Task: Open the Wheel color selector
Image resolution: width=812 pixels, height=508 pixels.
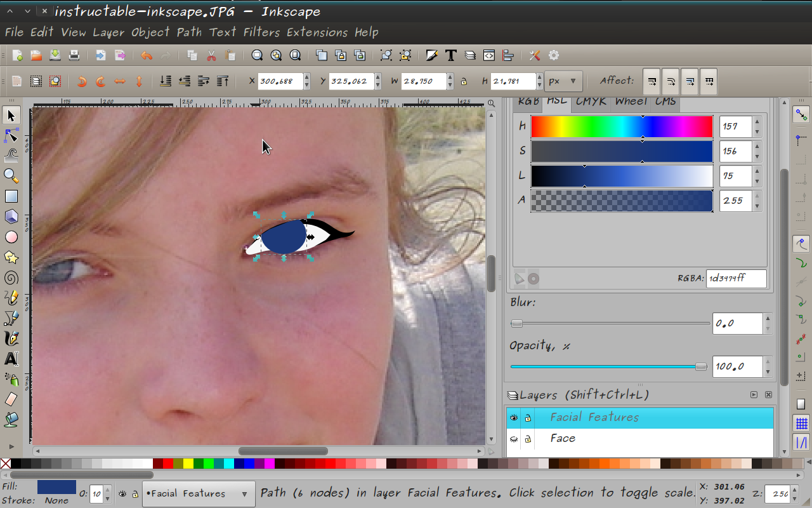Action: coord(630,100)
